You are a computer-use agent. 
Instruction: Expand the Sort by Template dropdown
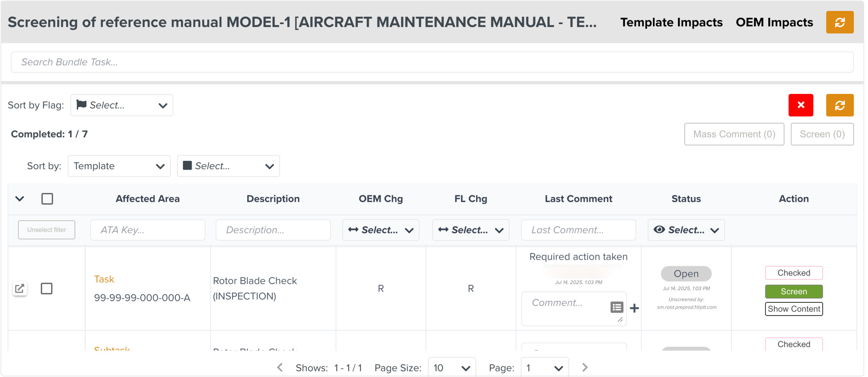[119, 166]
